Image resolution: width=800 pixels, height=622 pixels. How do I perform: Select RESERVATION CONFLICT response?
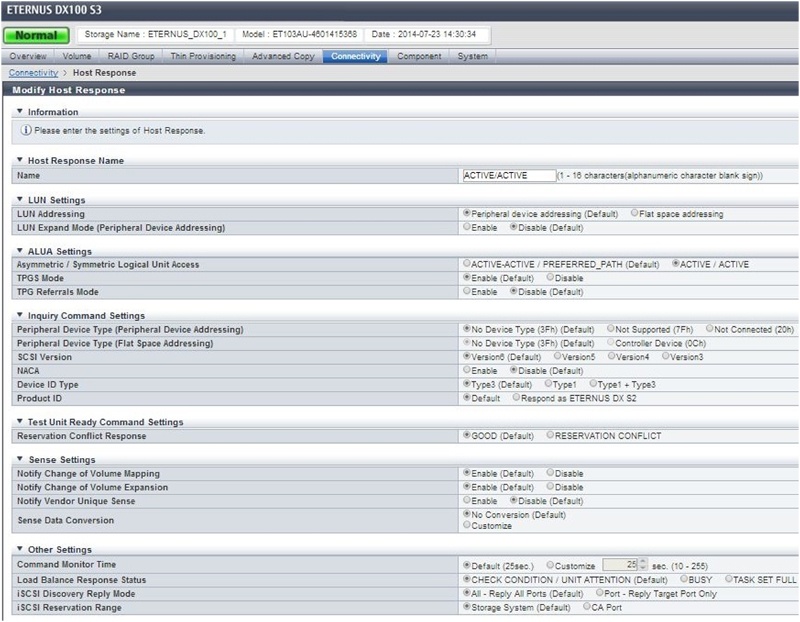[x=550, y=435]
